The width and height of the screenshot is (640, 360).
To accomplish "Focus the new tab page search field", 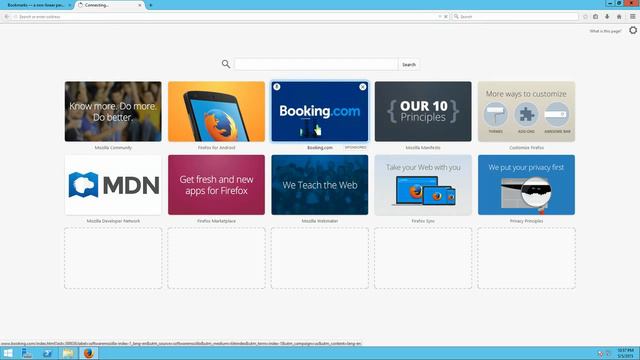I will click(x=316, y=64).
